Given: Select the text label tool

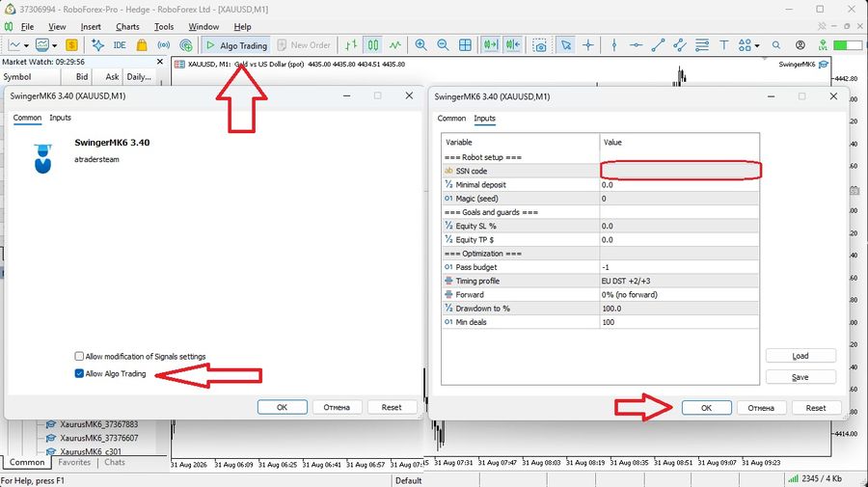Looking at the screenshot, I should pos(723,45).
